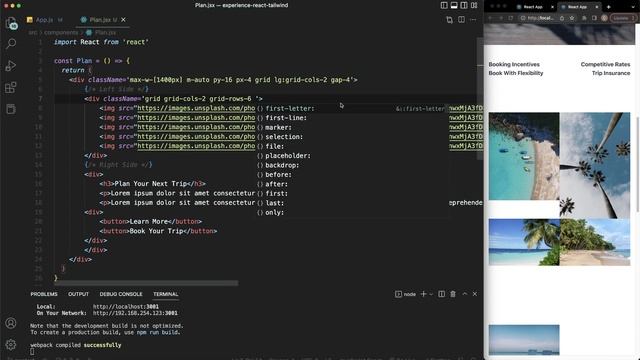Image resolution: width=640 pixels, height=360 pixels.
Task: Open the Manage gear icon
Action: coord(11,344)
